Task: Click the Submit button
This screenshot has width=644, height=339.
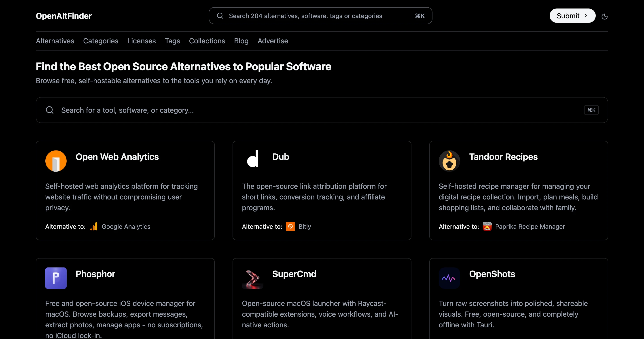Action: 572,16
